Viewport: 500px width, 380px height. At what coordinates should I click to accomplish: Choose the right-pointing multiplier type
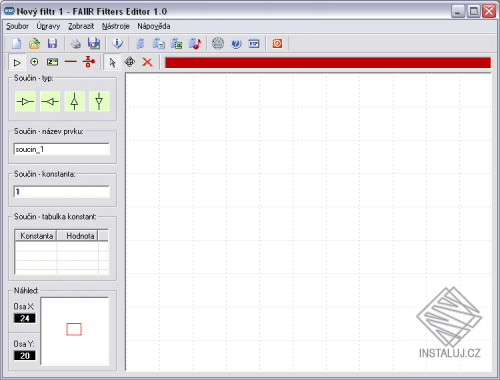(25, 101)
